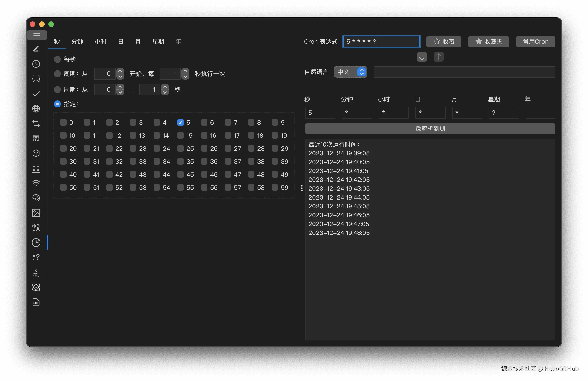The height and width of the screenshot is (381, 588).
Task: Decrease the period start value stepper
Action: pos(120,76)
